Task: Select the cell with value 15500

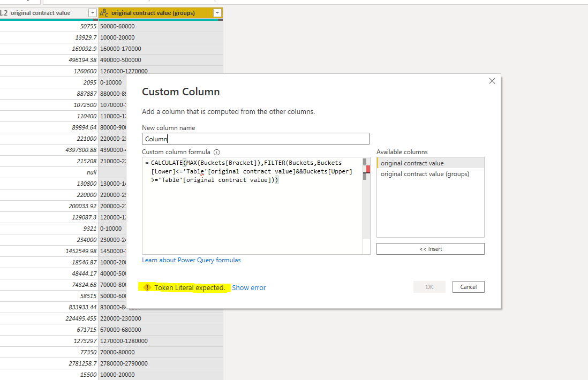Action: tap(49, 375)
